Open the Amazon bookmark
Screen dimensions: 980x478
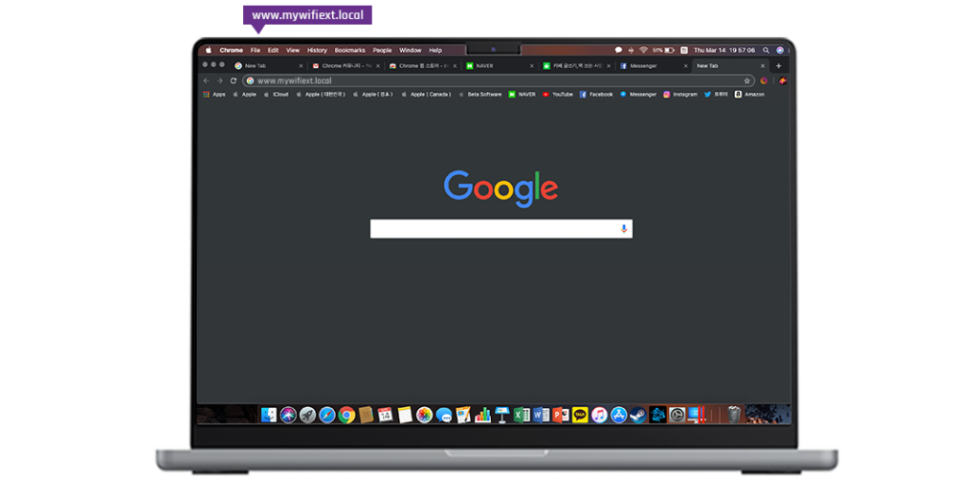[749, 95]
